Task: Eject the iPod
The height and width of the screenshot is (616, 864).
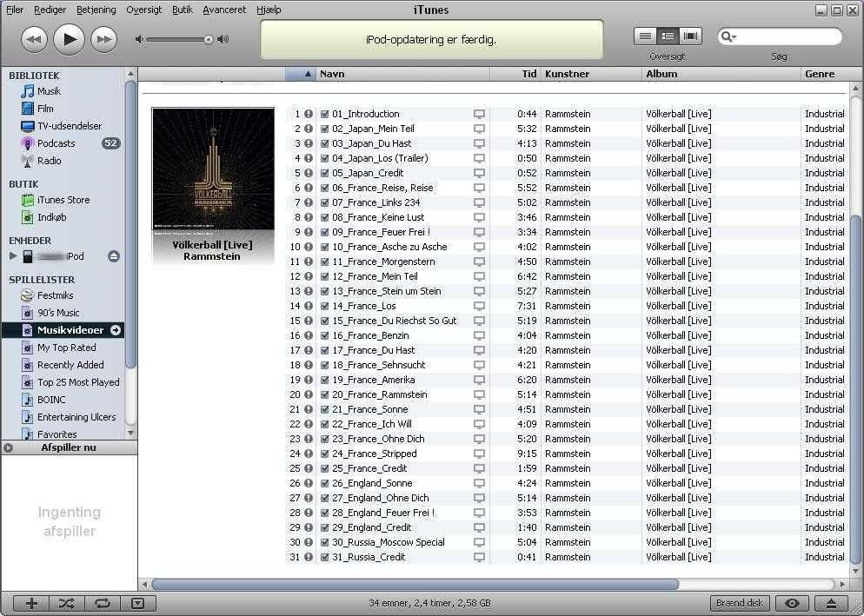Action: click(114, 256)
